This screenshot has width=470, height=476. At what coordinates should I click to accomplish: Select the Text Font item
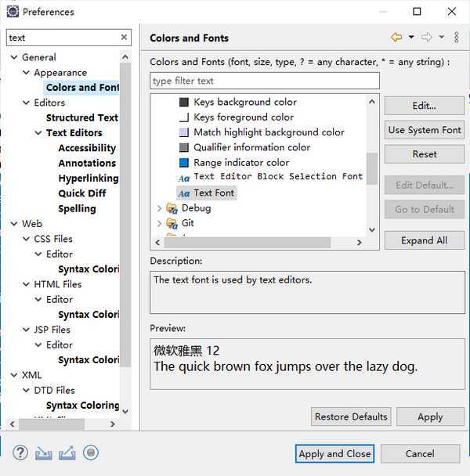tap(214, 193)
